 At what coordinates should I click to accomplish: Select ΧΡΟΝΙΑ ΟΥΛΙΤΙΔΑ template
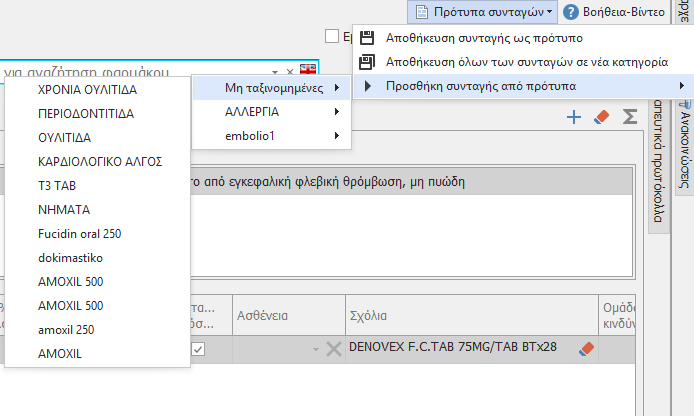coord(87,90)
